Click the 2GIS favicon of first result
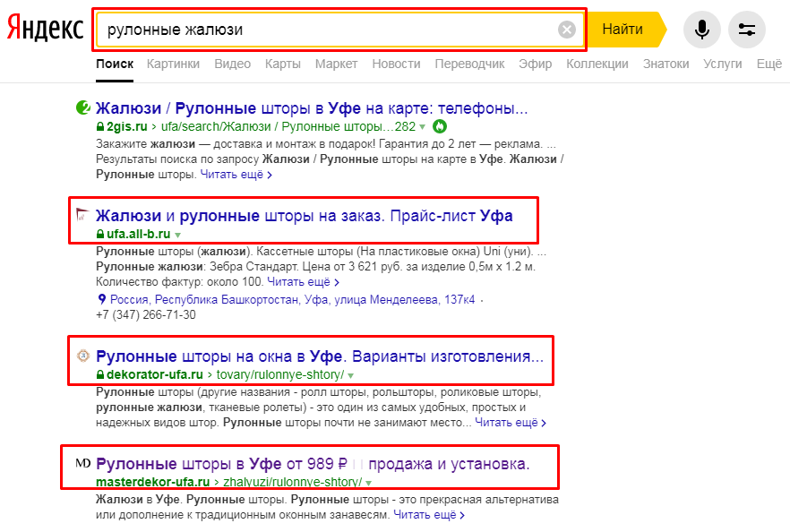Viewport: 790px width, 532px height. (x=82, y=107)
